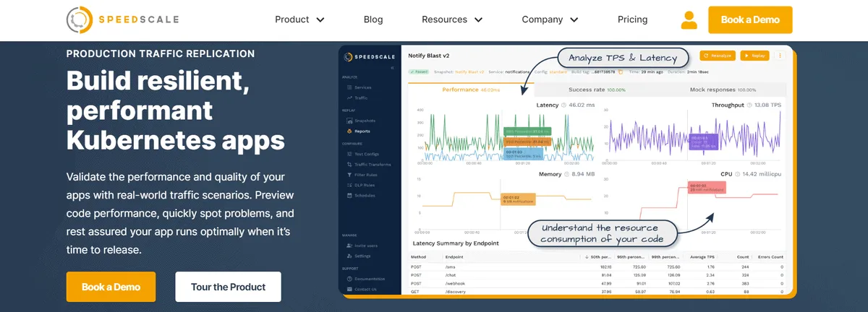Switch to the Success rate tab
This screenshot has height=312, width=868.
click(x=597, y=90)
